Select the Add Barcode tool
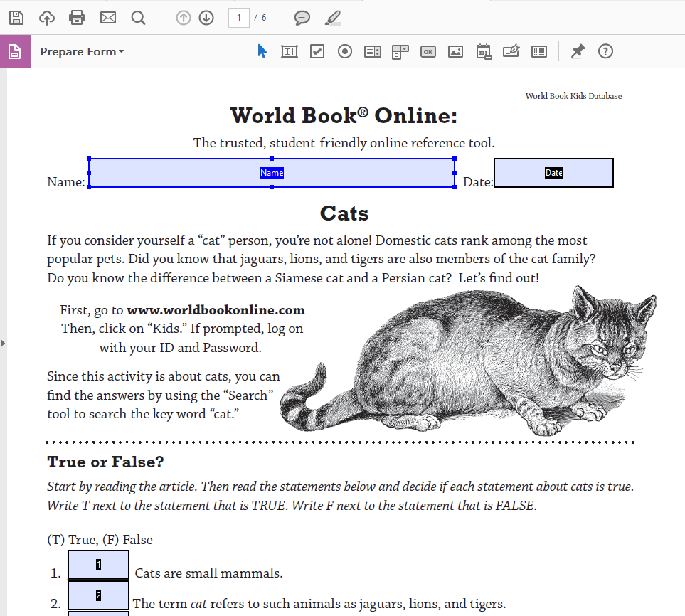The image size is (685, 616). click(539, 51)
